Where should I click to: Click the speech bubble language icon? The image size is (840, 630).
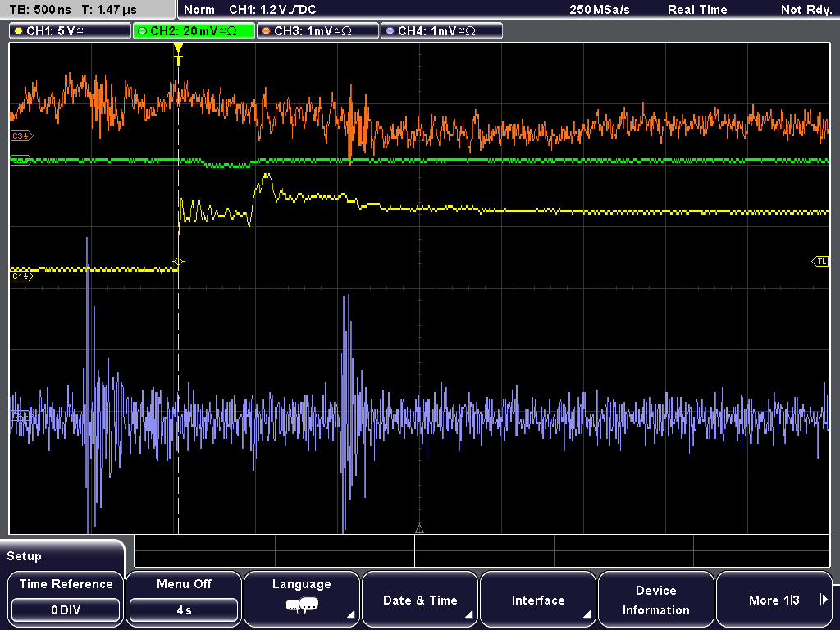pyautogui.click(x=302, y=606)
